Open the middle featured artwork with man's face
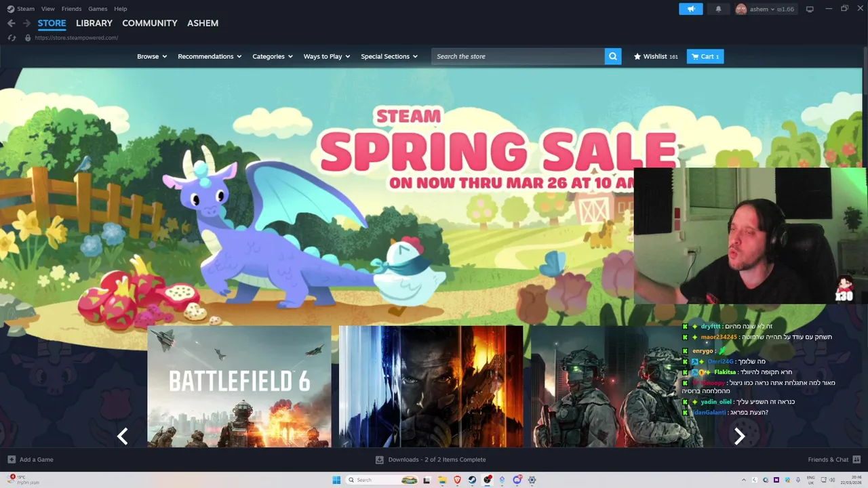The image size is (868, 488). [x=431, y=386]
